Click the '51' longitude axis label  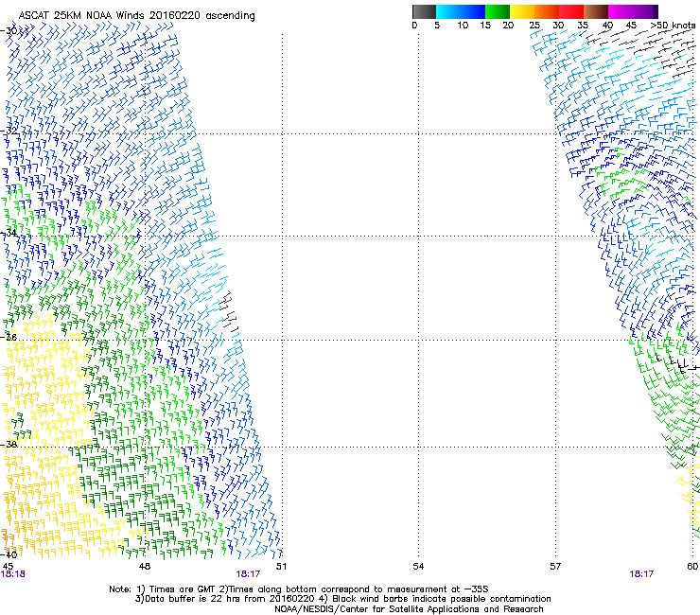click(x=281, y=567)
